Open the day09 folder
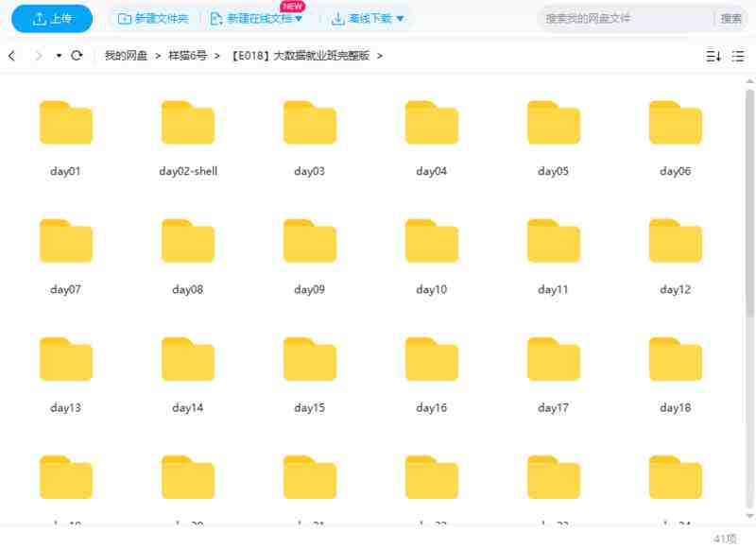The width and height of the screenshot is (756, 549). pyautogui.click(x=310, y=241)
